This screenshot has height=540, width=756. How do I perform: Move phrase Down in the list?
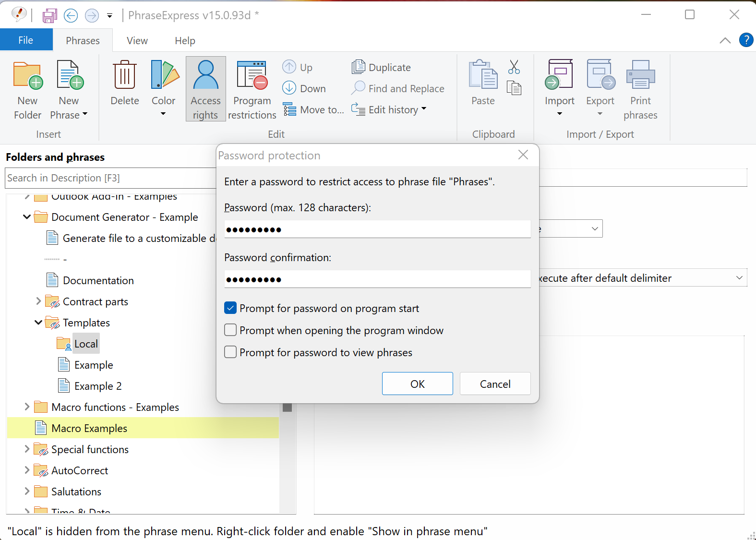point(304,88)
